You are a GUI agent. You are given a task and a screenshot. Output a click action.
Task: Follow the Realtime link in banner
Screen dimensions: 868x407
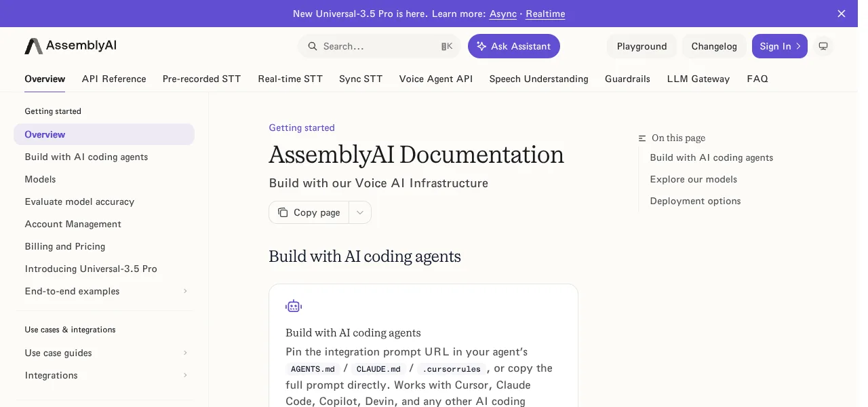coord(545,14)
